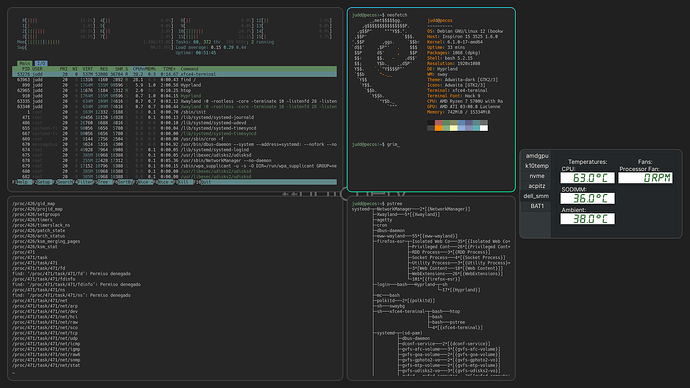Screen dimensions: 690x388
Task: Click the NetworkManager entry in pstree
Action: (x=423, y=209)
